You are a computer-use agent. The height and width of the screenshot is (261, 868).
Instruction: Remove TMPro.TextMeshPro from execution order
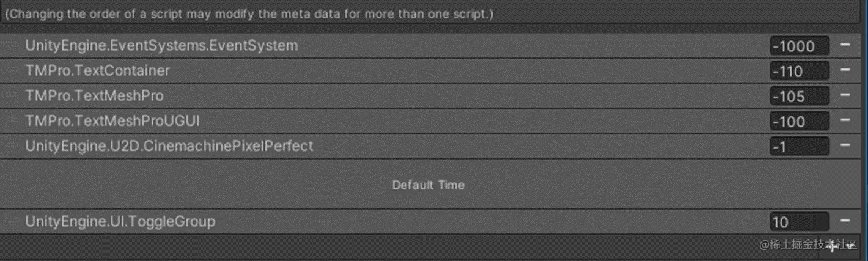coord(845,95)
